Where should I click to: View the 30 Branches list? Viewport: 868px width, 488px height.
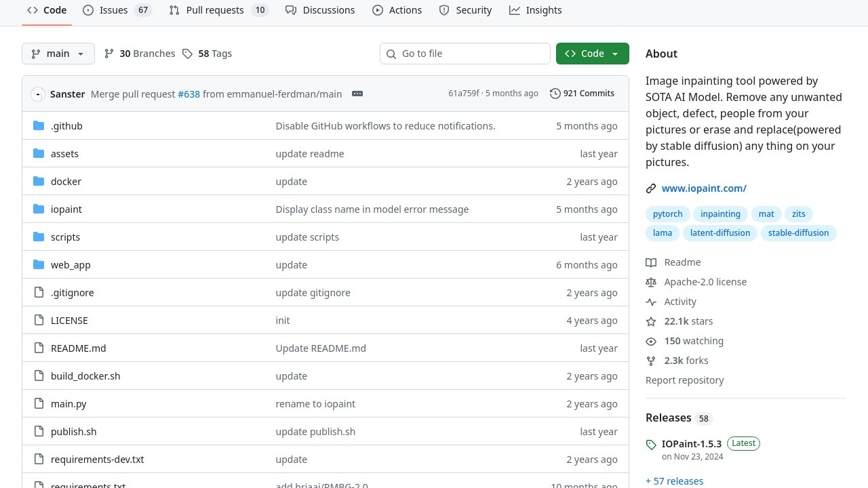click(140, 54)
